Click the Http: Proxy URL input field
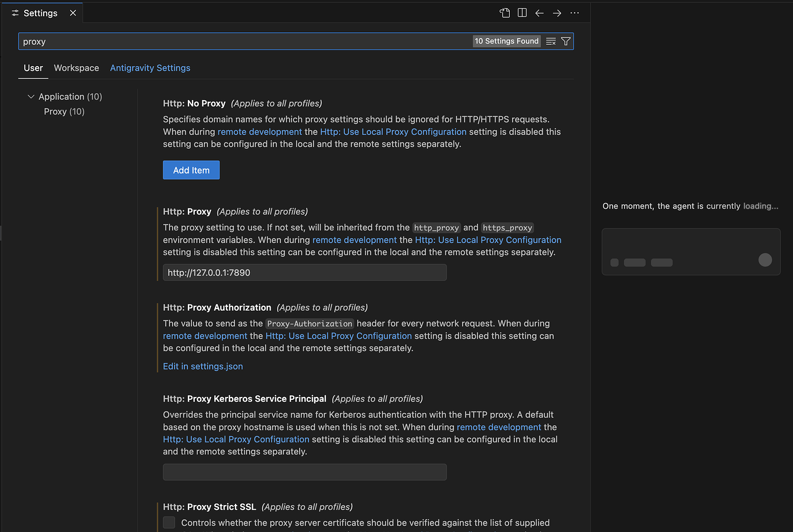Image resolution: width=793 pixels, height=532 pixels. click(305, 272)
